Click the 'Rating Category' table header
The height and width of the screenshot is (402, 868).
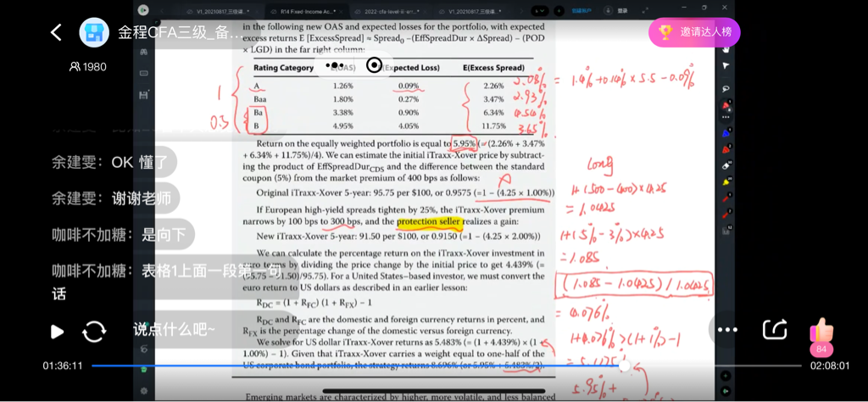point(283,68)
